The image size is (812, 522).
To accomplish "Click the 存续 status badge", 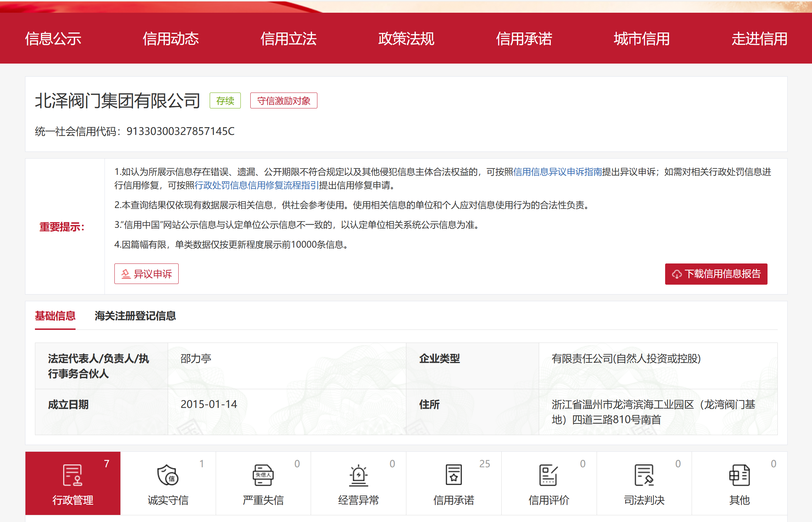I will [x=225, y=101].
